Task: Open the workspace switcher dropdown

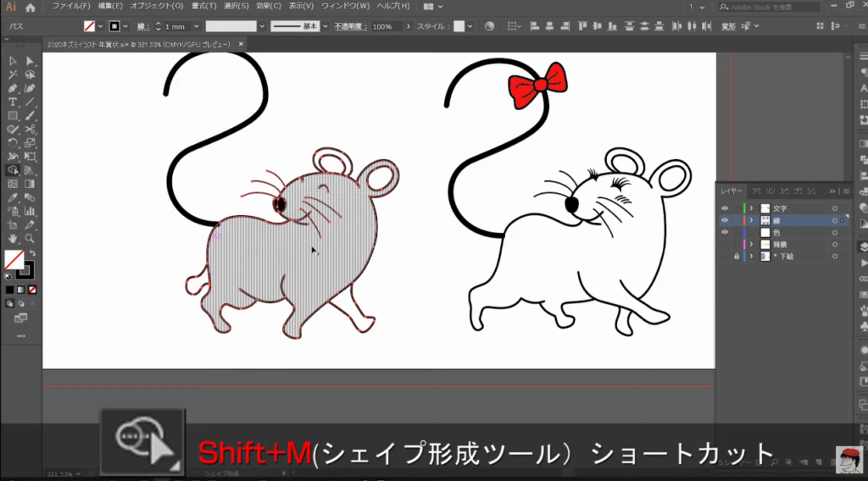Action: [433, 7]
